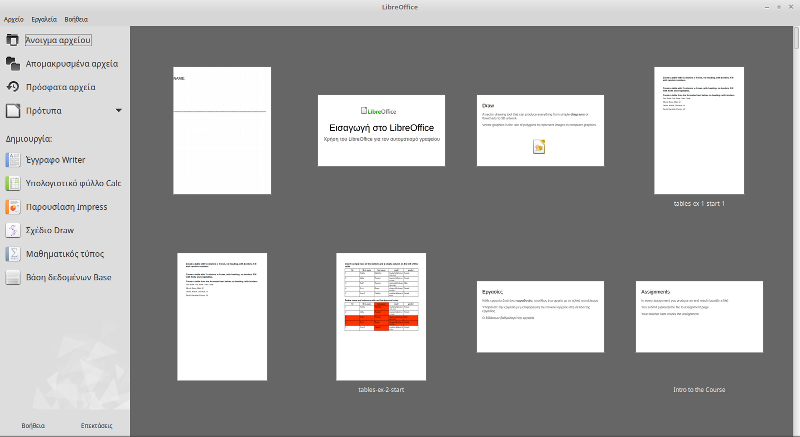
Task: Click the 'Intro to the Course' label
Action: coord(699,390)
